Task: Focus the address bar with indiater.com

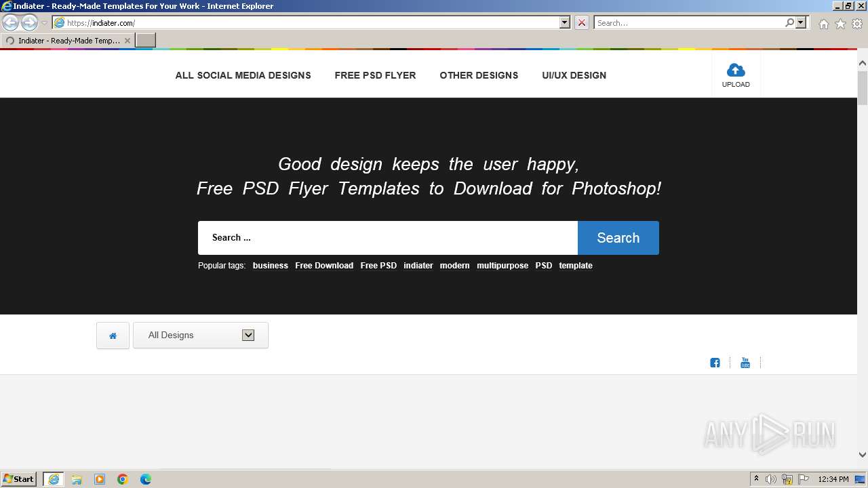Action: click(307, 22)
